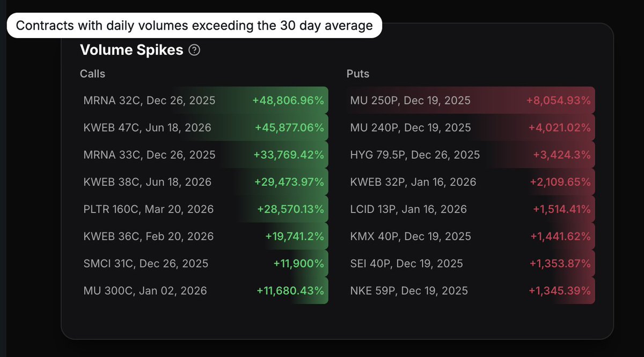The image size is (644, 357).
Task: Click the +1,441.62% value
Action: click(561, 236)
